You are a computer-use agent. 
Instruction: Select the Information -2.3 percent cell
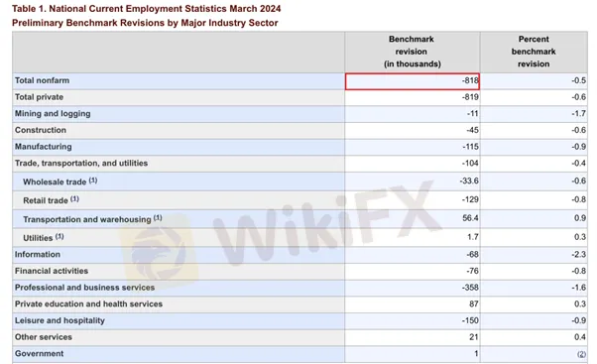pyautogui.click(x=578, y=254)
